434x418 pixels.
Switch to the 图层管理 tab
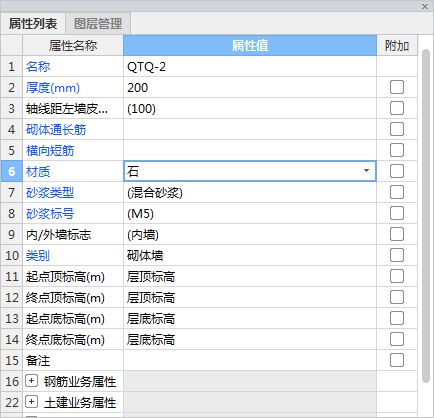98,24
